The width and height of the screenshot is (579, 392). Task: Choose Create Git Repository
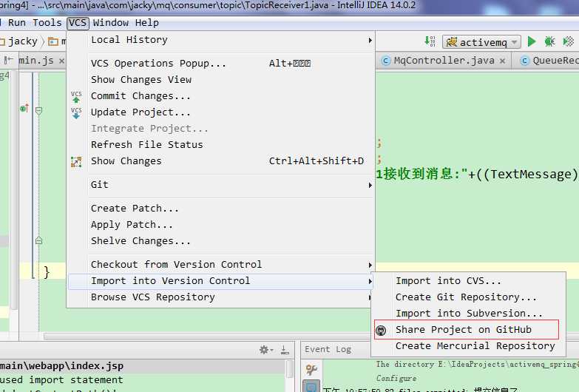tap(468, 297)
